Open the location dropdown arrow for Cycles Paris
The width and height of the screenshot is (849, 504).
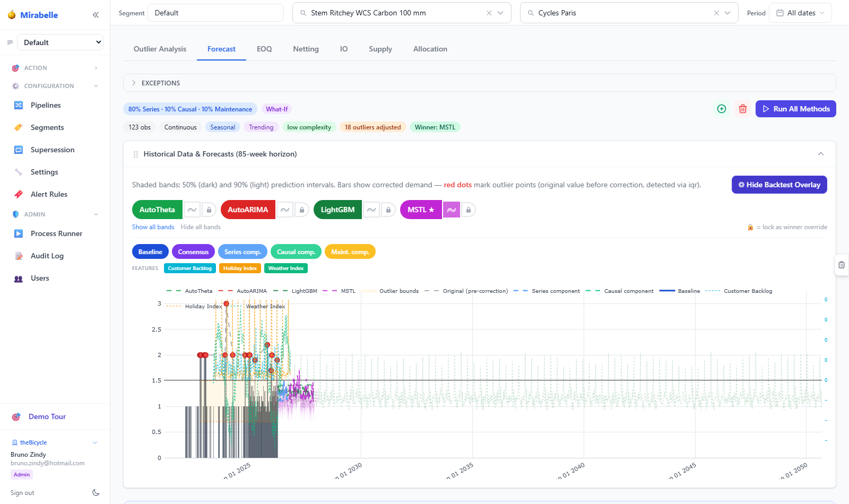[727, 13]
